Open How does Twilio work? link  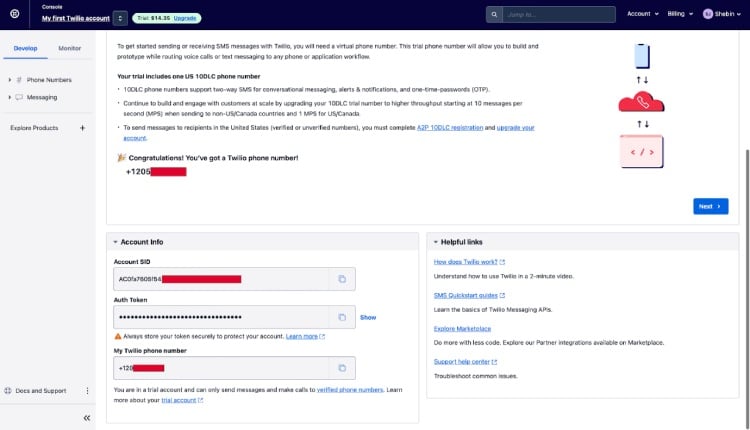point(469,262)
